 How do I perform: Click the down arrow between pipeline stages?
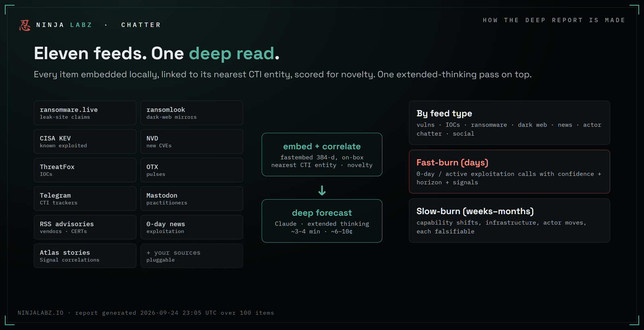coord(322,190)
